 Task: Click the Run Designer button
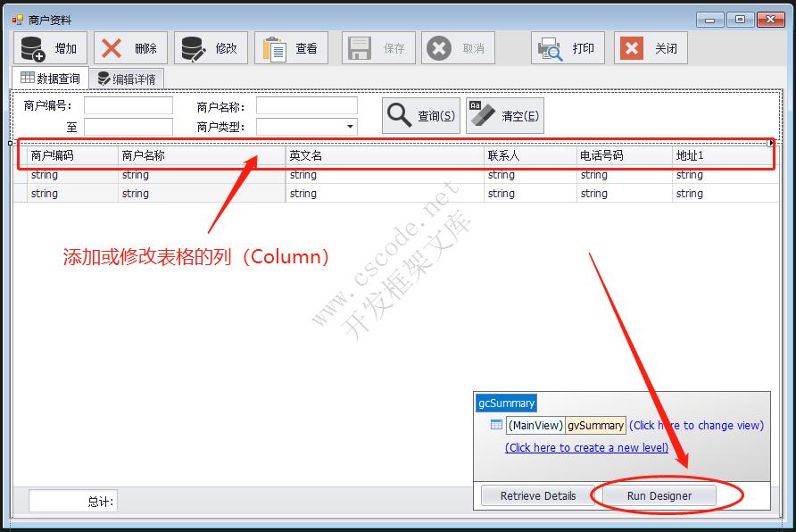[660, 495]
